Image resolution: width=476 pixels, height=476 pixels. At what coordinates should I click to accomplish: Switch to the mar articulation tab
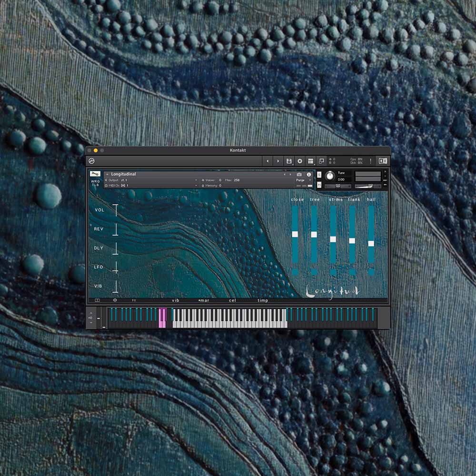coord(204,300)
